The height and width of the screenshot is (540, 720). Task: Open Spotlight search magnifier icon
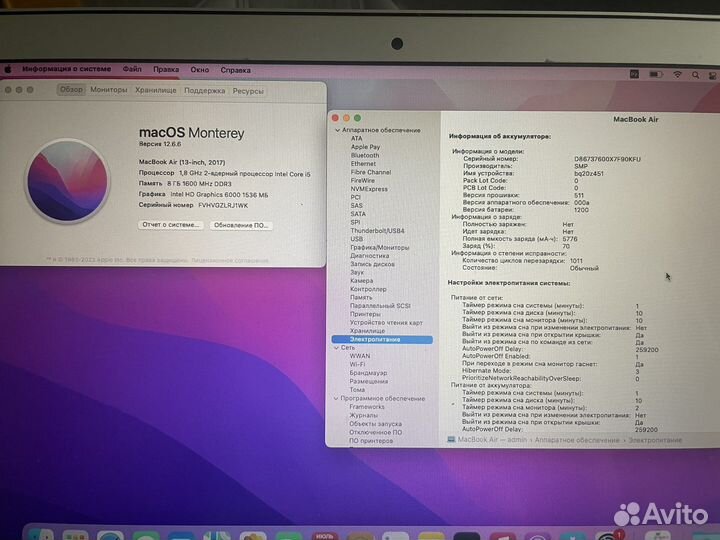tap(696, 75)
